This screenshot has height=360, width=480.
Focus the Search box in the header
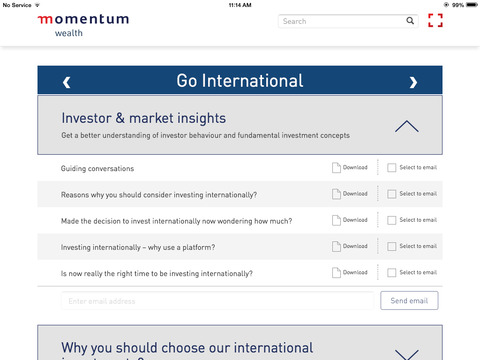[x=342, y=21]
